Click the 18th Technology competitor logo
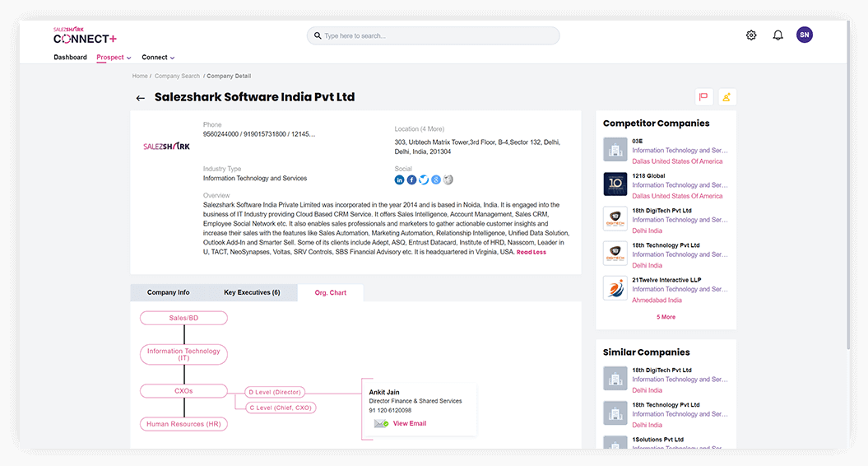 point(615,254)
